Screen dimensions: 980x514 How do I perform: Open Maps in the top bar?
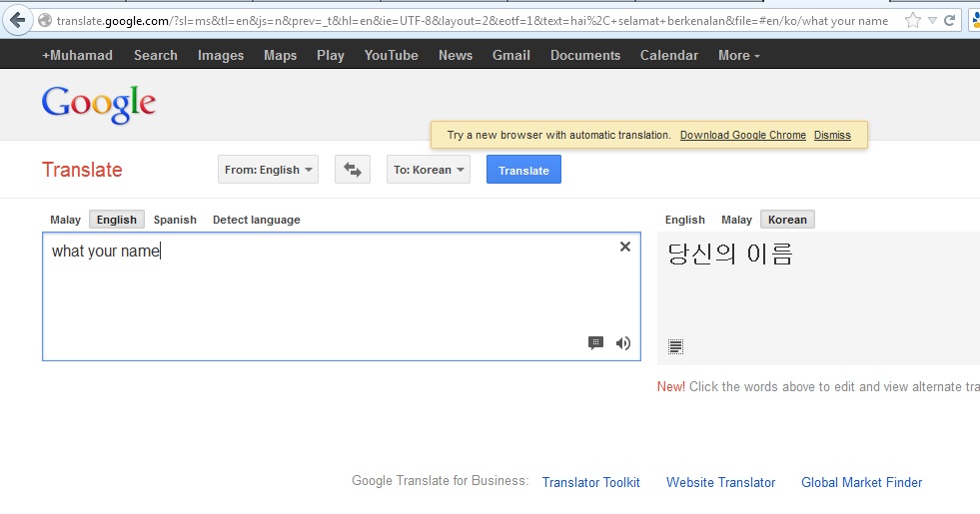pyautogui.click(x=280, y=55)
